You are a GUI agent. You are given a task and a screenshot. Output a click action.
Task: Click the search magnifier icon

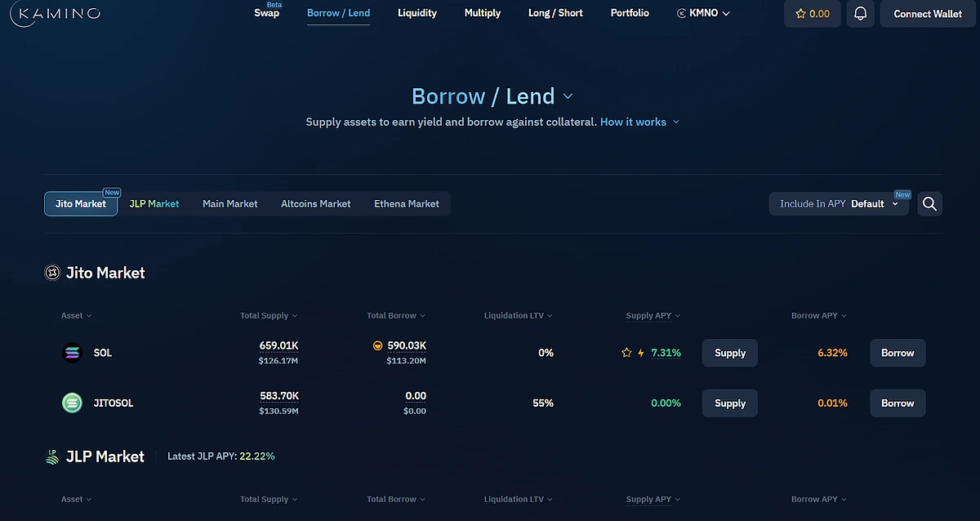[929, 203]
